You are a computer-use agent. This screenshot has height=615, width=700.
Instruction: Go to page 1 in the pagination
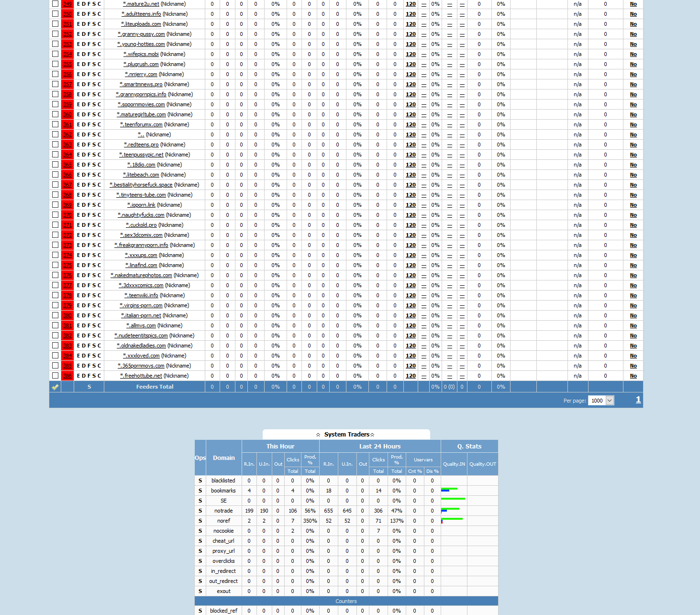tap(638, 400)
